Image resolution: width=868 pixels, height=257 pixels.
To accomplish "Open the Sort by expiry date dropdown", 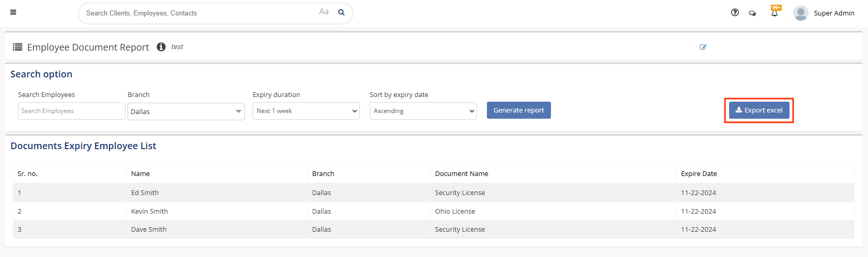I will (423, 111).
